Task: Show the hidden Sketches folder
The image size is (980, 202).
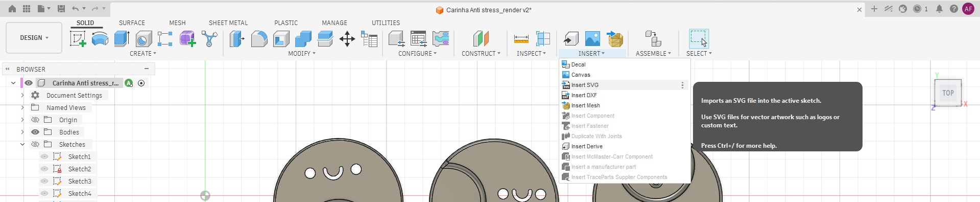Action: (35, 144)
